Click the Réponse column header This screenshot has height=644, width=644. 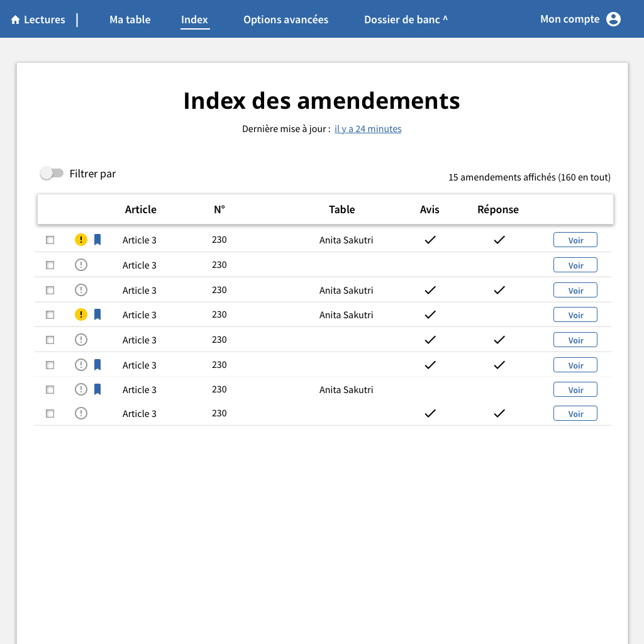click(x=498, y=209)
